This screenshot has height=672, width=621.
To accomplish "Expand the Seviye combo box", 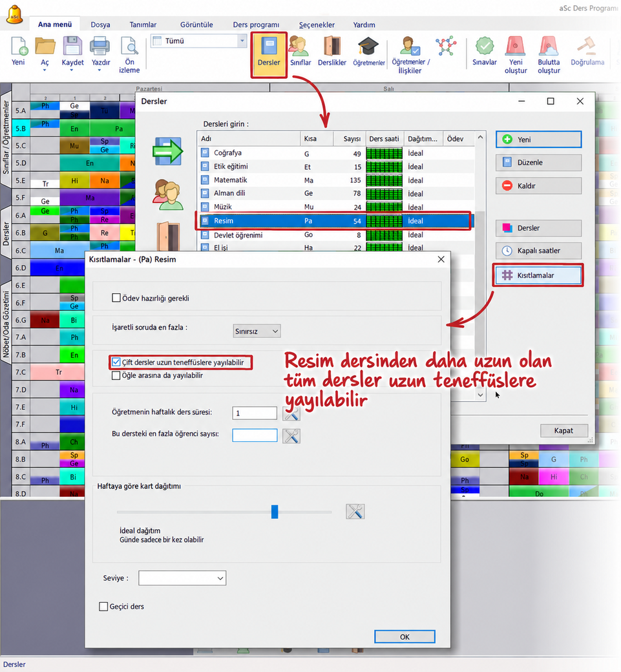I will (x=182, y=578).
